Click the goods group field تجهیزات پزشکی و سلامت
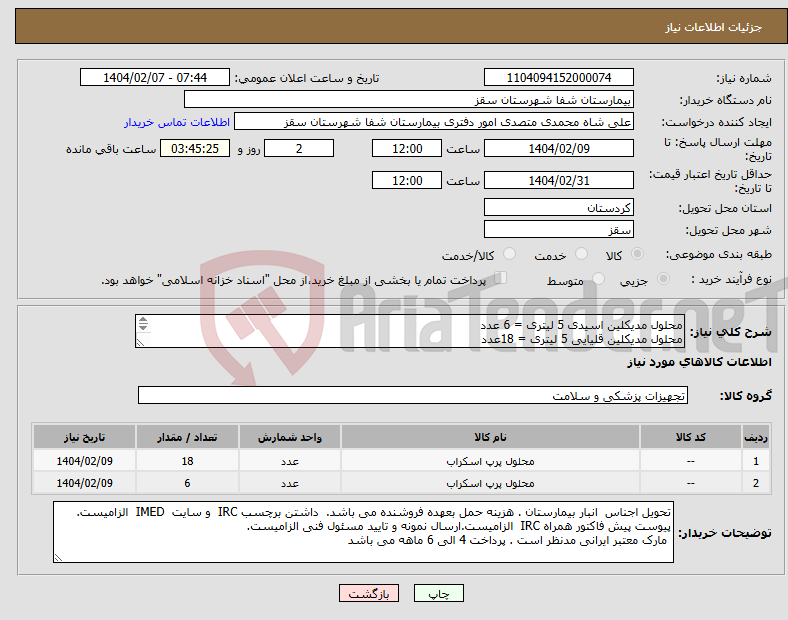The width and height of the screenshot is (788, 620). [413, 395]
